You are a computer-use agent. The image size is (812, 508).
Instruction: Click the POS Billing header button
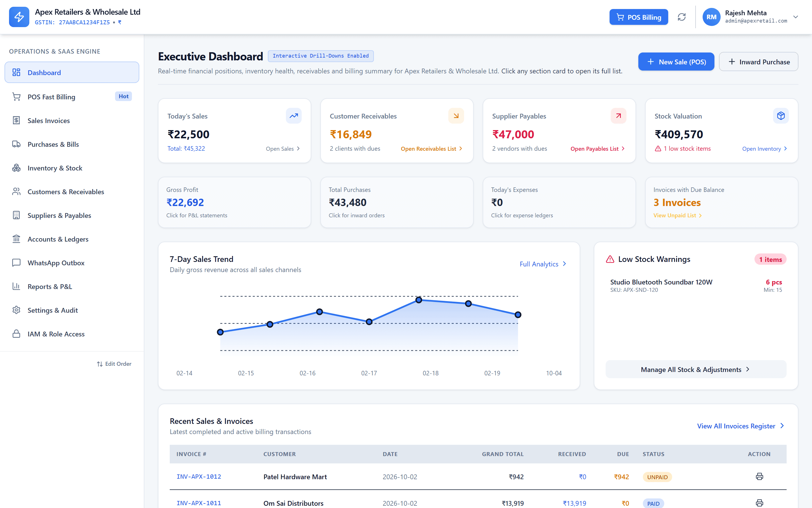click(639, 17)
